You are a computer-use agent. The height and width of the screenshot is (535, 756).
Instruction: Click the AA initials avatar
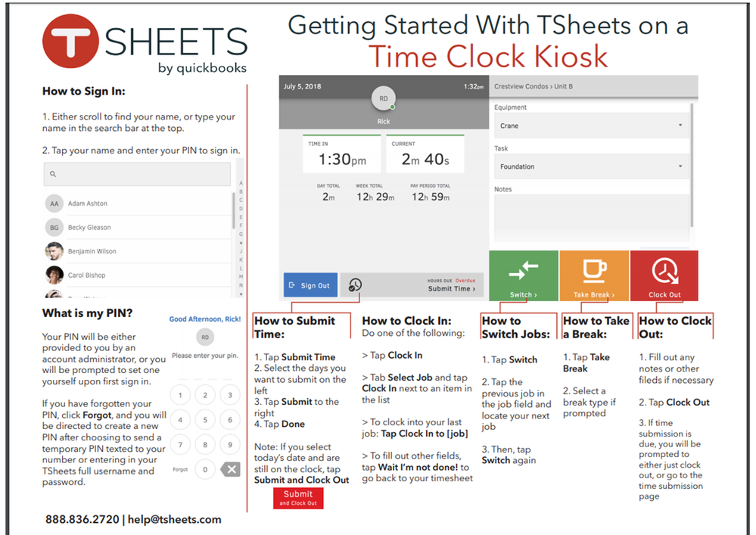pos(54,204)
